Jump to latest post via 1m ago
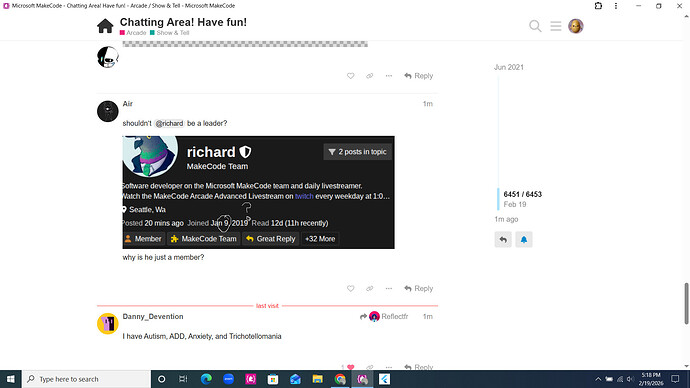This screenshot has height=388, width=690. click(506, 219)
